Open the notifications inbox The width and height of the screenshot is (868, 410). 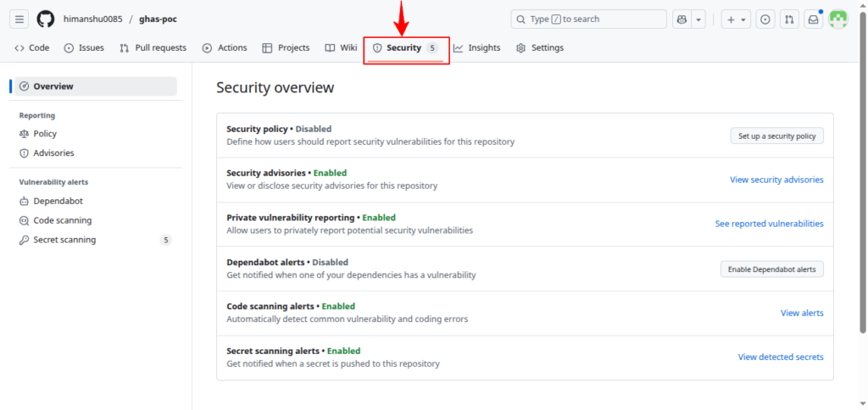[813, 19]
